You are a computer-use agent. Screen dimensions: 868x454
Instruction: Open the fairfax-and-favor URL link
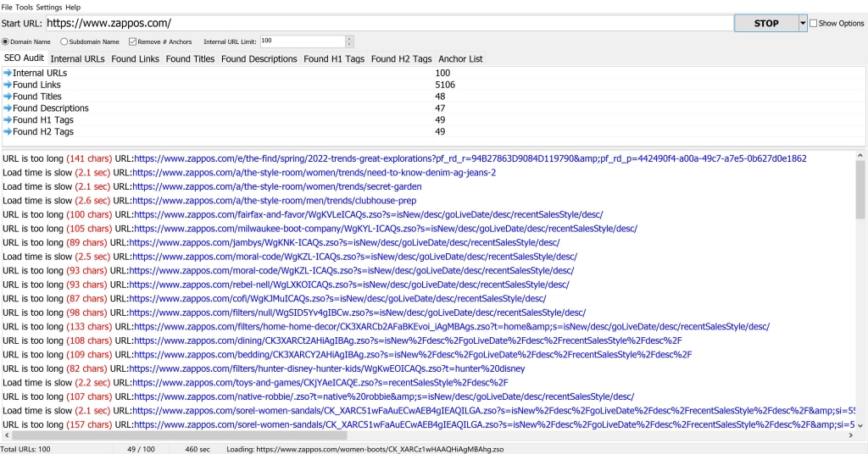[368, 214]
